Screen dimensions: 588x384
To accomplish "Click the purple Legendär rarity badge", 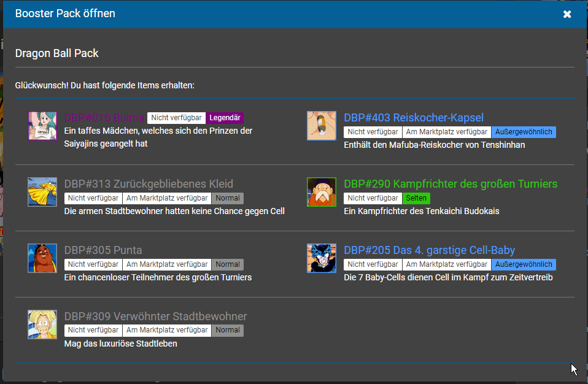I will (x=225, y=118).
